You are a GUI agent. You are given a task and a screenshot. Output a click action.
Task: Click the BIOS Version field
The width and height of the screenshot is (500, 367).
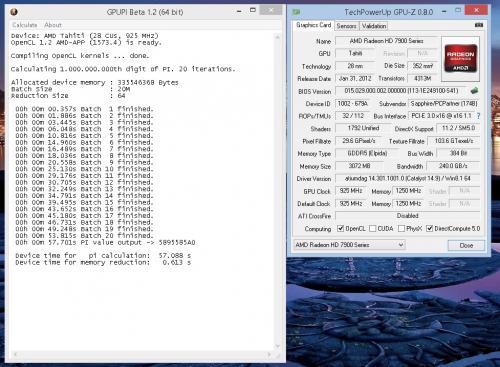[x=401, y=91]
